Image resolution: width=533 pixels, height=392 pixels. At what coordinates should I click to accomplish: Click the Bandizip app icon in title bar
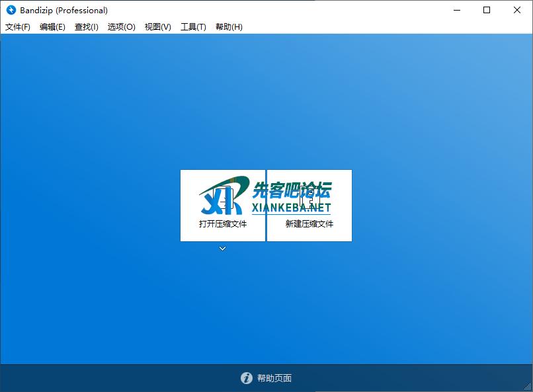tap(11, 10)
